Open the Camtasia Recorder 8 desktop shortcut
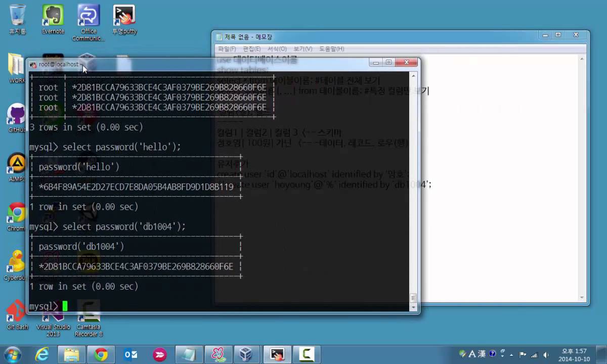 (x=89, y=318)
